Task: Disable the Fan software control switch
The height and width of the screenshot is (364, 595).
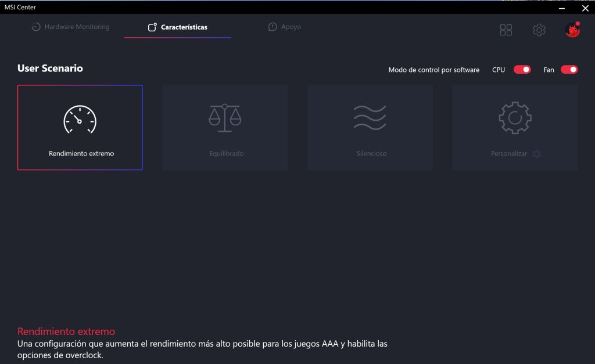Action: (569, 70)
